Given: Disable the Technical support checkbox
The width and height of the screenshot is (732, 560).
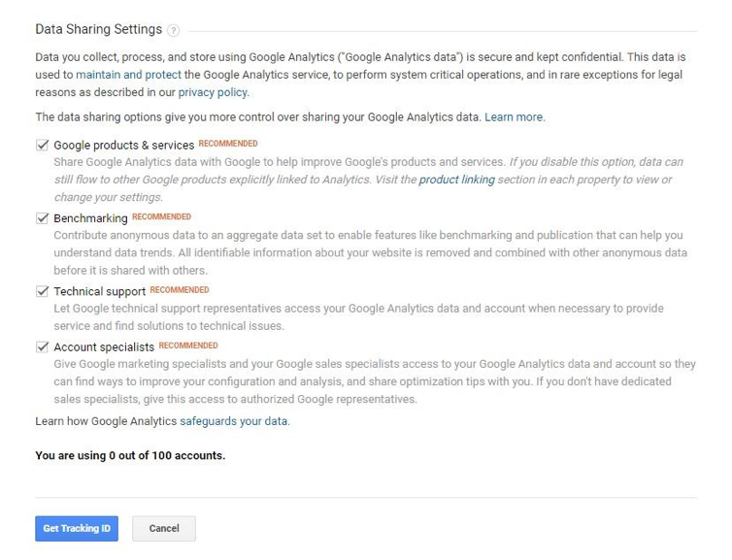Looking at the screenshot, I should coord(42,291).
